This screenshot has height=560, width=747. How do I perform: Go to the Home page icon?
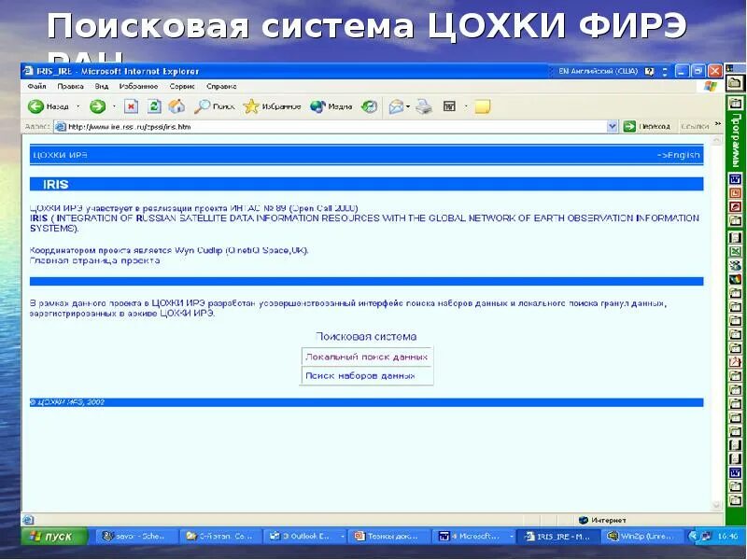click(176, 106)
